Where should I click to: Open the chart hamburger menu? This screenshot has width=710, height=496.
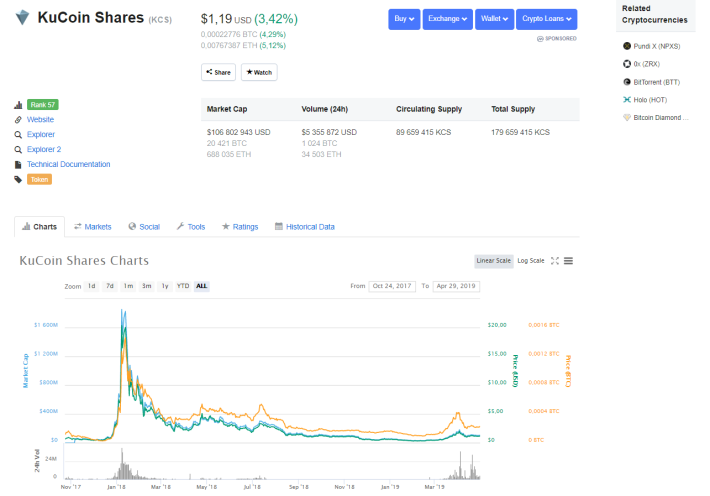(x=568, y=261)
